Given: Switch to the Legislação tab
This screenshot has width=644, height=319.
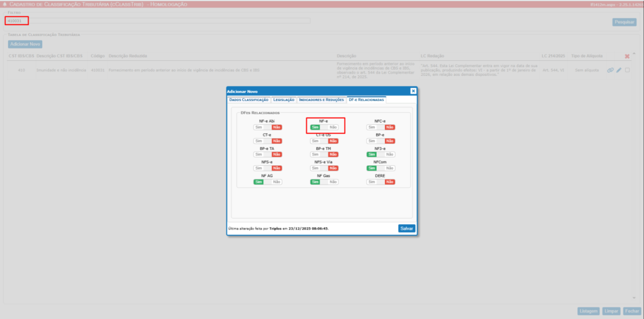Looking at the screenshot, I should point(283,100).
